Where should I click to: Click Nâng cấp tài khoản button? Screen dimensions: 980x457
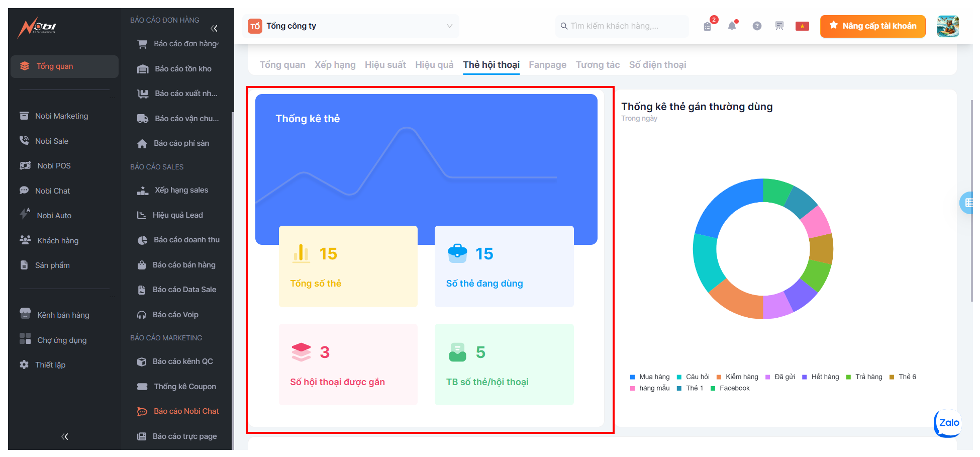872,26
